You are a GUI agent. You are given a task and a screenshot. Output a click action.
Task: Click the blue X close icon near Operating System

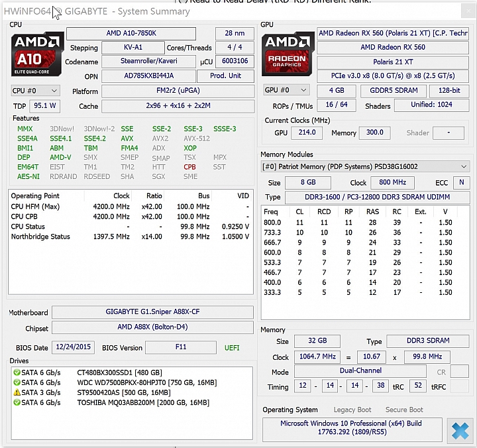tap(460, 431)
